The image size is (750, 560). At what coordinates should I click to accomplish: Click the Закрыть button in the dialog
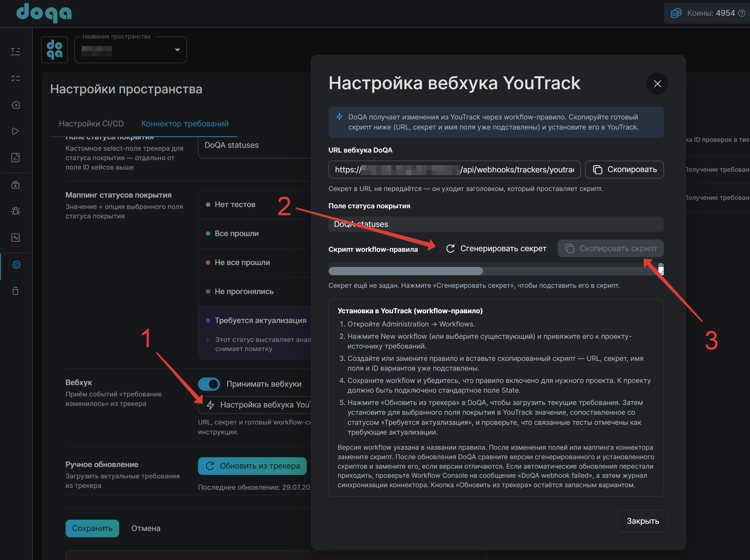point(642,521)
